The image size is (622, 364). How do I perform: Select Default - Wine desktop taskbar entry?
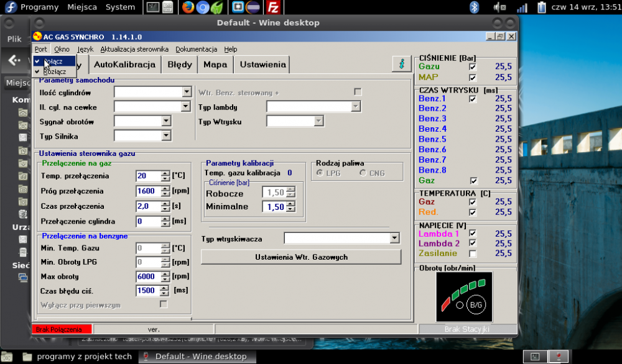198,357
